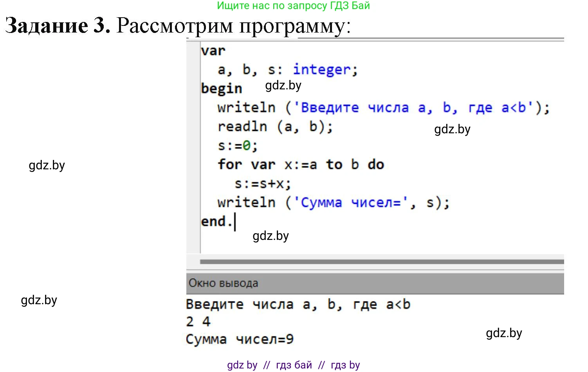Click the 'readln (a, b);' input line

(x=275, y=126)
